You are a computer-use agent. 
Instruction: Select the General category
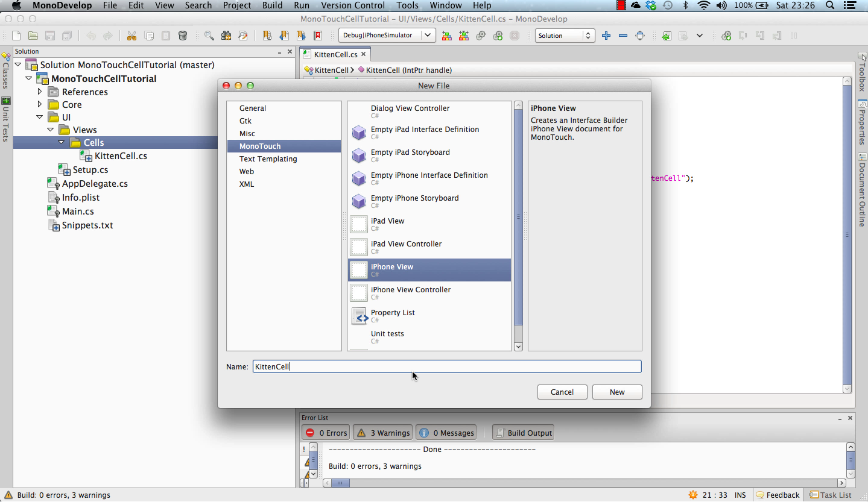[x=284, y=108]
